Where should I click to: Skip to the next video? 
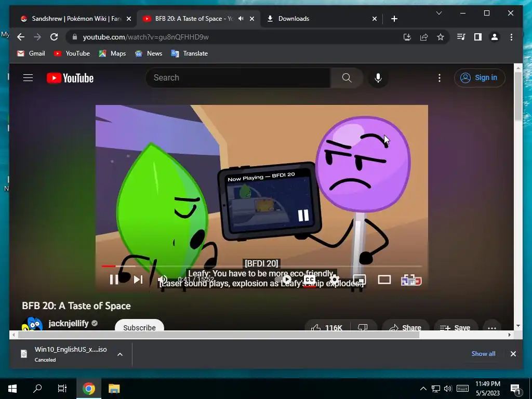point(138,280)
